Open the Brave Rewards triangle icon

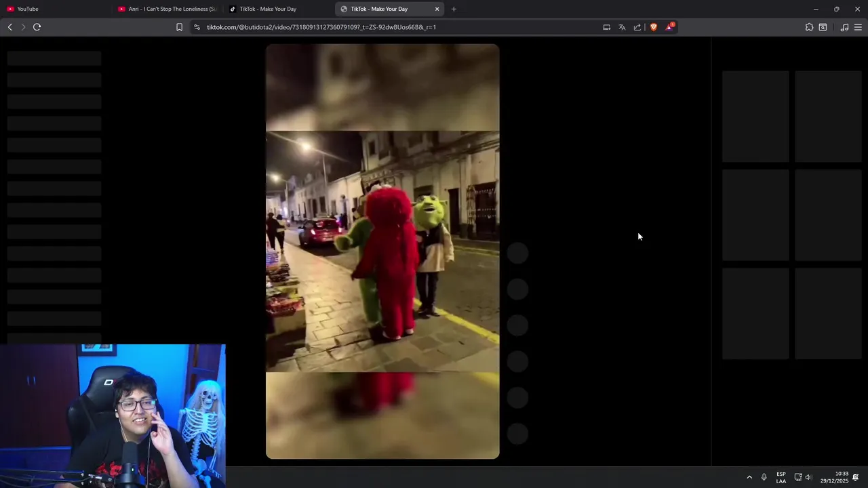(669, 27)
